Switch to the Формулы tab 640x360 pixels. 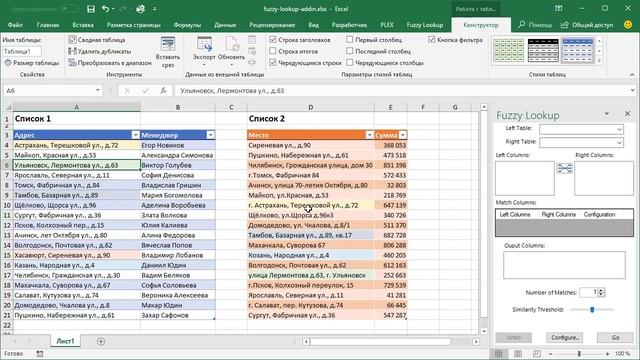coord(187,25)
